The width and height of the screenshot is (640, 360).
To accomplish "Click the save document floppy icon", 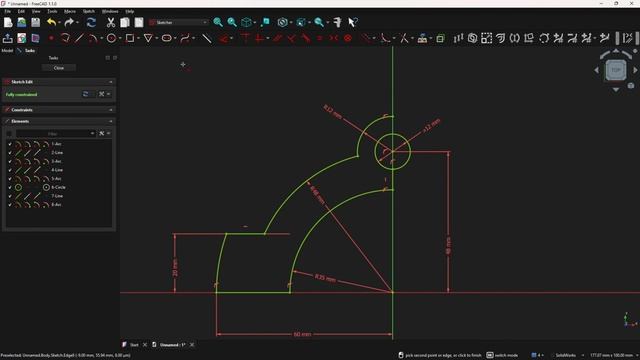I will pos(36,22).
